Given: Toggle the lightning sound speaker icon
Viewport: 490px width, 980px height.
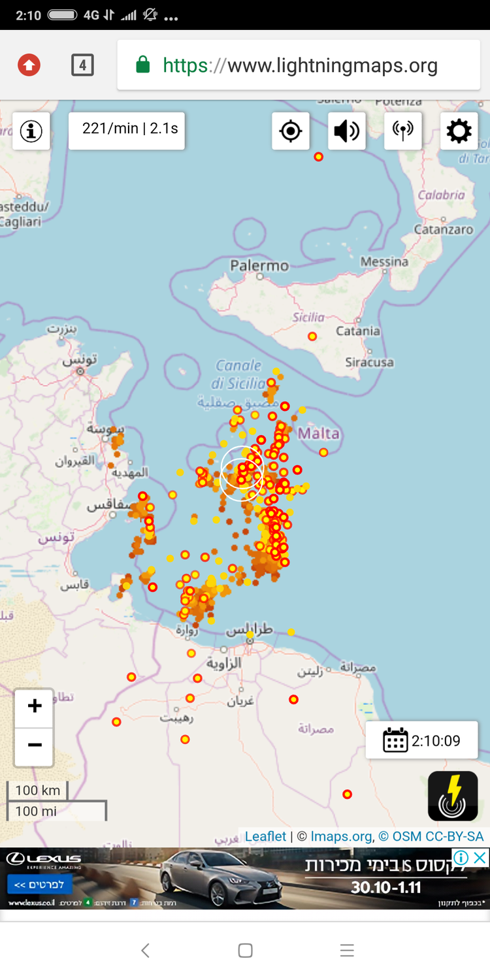Looking at the screenshot, I should point(346,131).
